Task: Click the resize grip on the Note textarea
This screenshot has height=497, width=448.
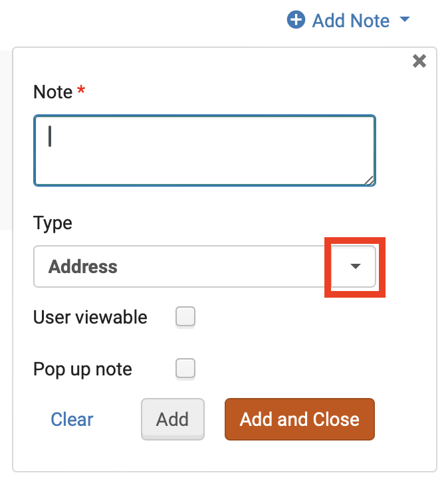Action: point(370,180)
